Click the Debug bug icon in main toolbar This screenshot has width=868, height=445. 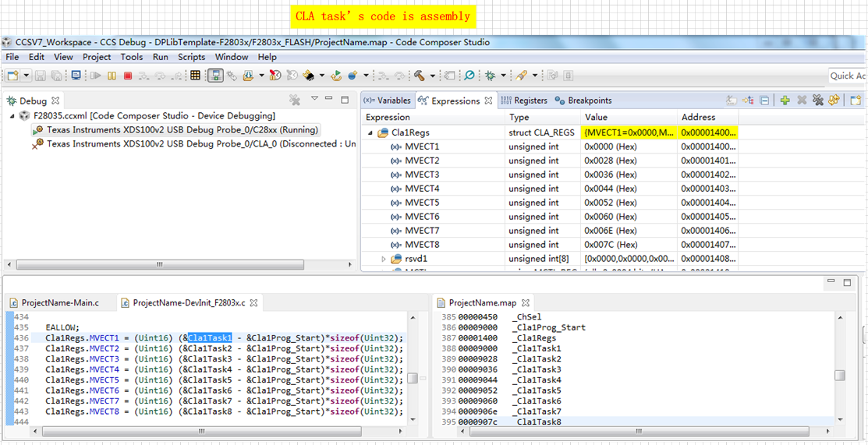(490, 76)
